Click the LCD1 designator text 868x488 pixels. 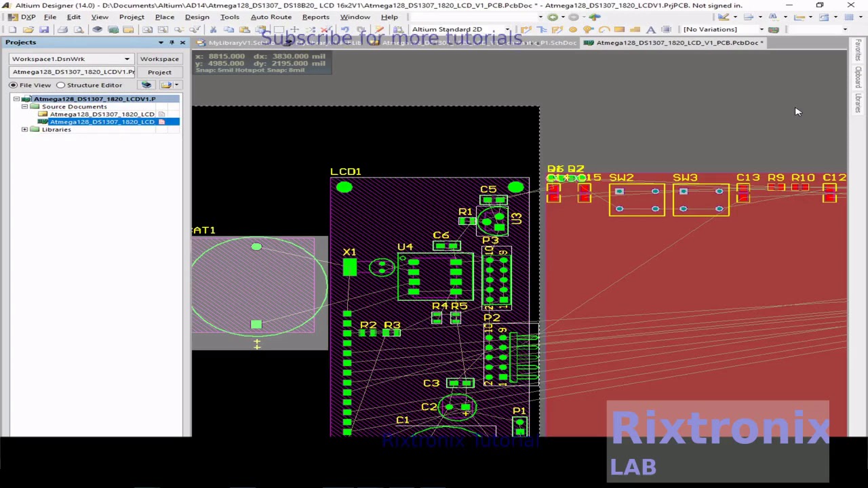346,171
